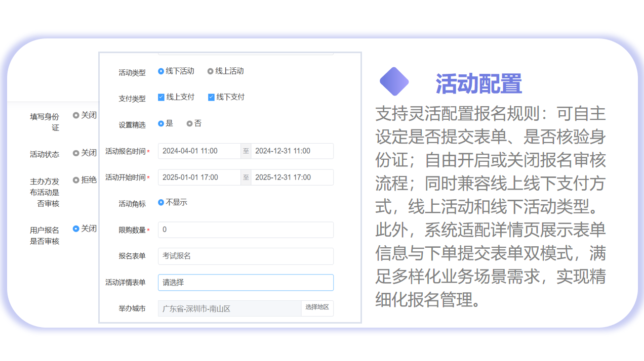Click the 举办城市 field showing 广东省-深圳市-南山区
This screenshot has height=361, width=644.
click(x=229, y=308)
